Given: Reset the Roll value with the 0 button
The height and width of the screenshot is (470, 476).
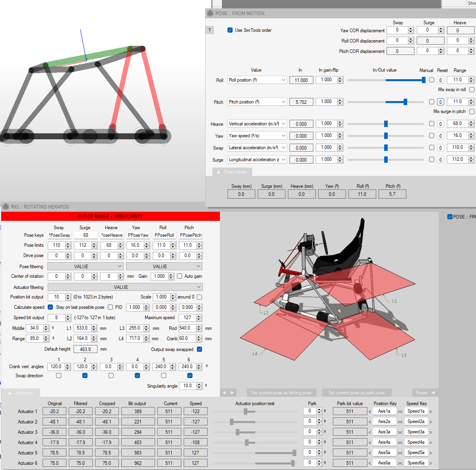Looking at the screenshot, I should point(441,80).
